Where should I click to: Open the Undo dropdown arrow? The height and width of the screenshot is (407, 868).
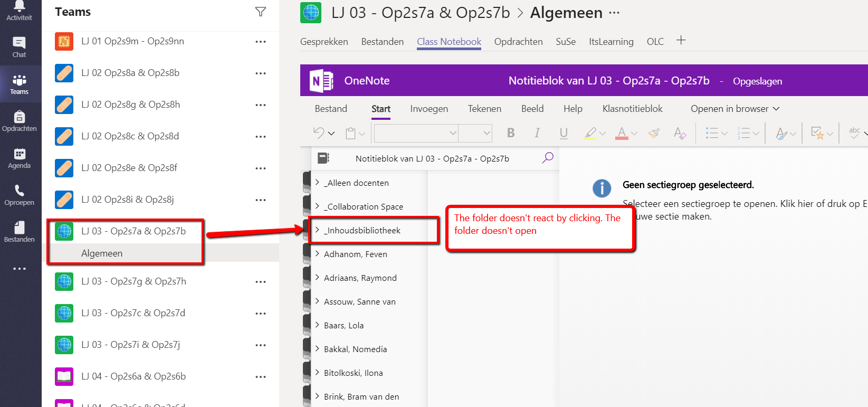pos(331,134)
